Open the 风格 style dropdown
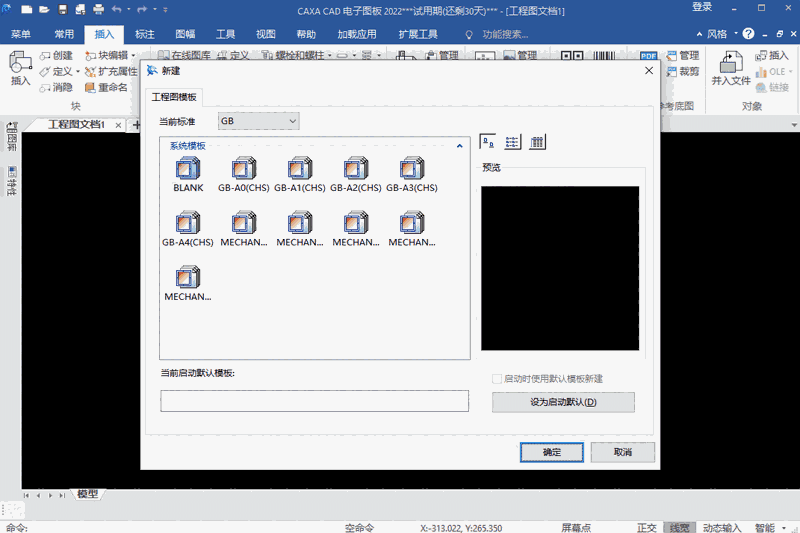This screenshot has height=533, width=800. (x=736, y=34)
